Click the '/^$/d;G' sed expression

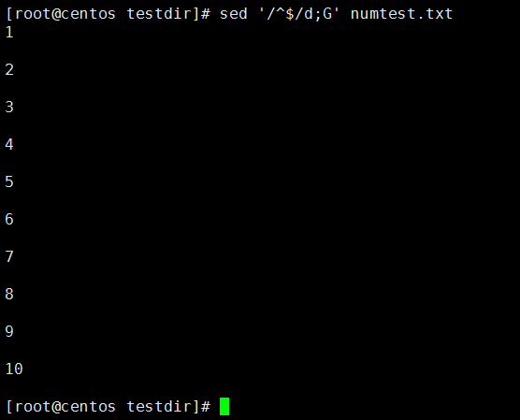coord(299,14)
